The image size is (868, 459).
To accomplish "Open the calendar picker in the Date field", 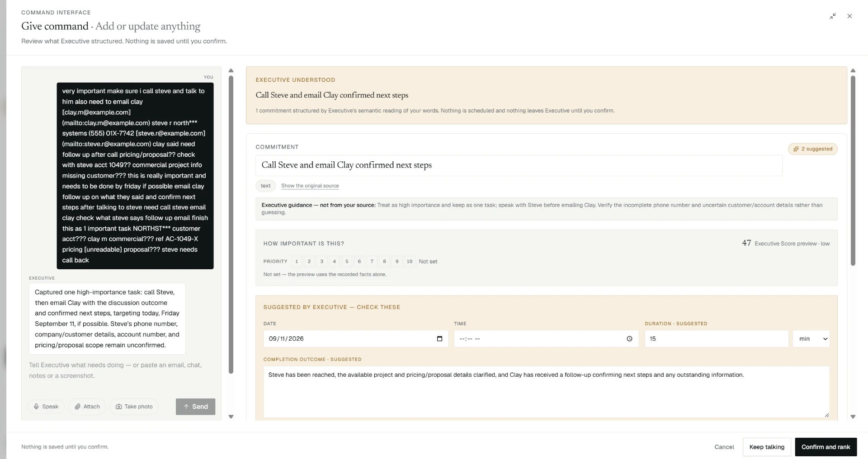I will tap(439, 339).
